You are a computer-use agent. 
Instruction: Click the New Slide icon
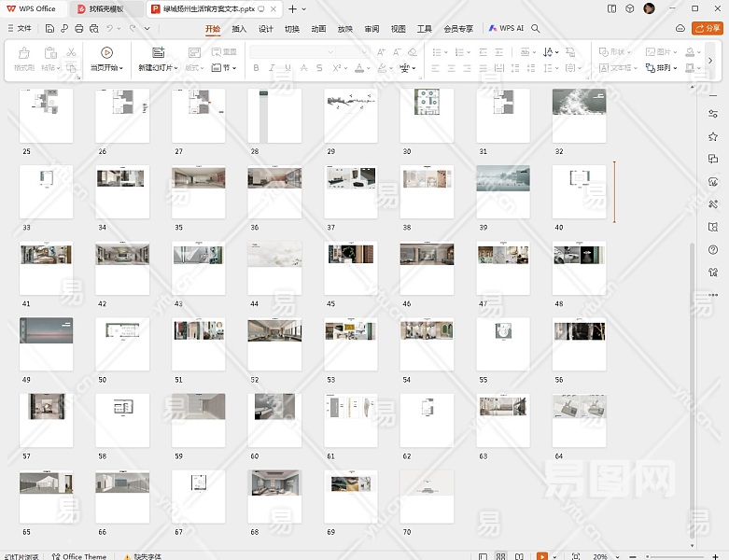[158, 52]
